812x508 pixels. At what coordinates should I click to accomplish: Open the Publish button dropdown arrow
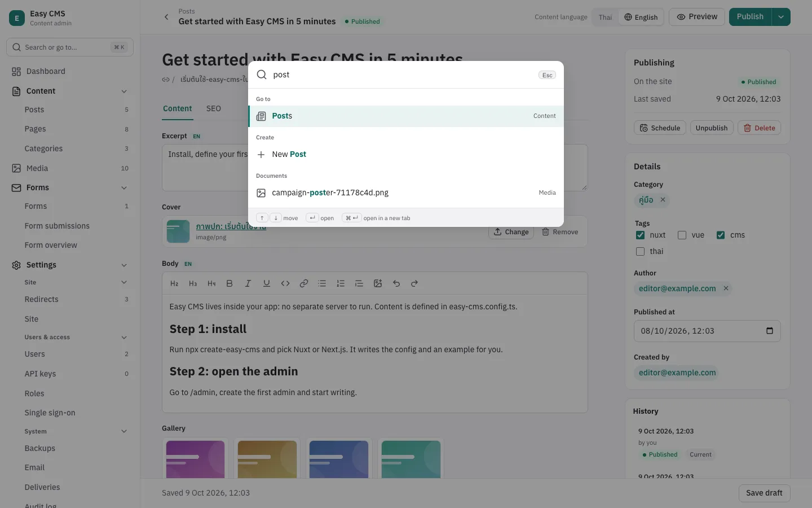click(x=781, y=17)
